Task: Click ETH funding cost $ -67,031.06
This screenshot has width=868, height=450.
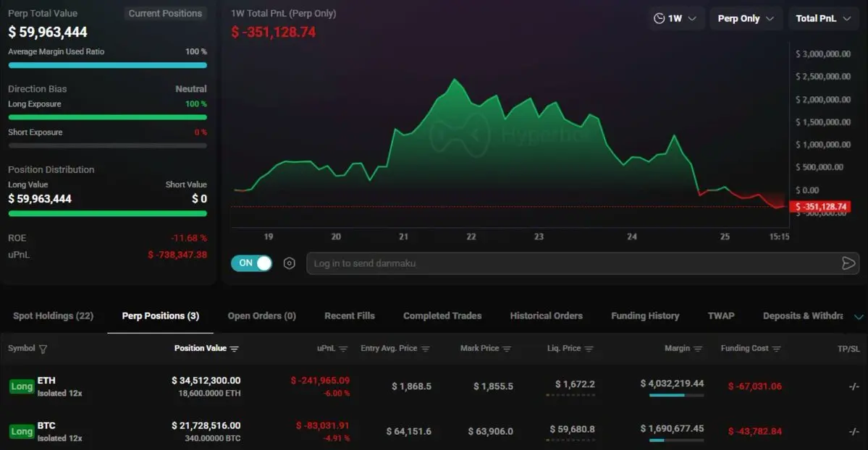Action: click(x=754, y=386)
